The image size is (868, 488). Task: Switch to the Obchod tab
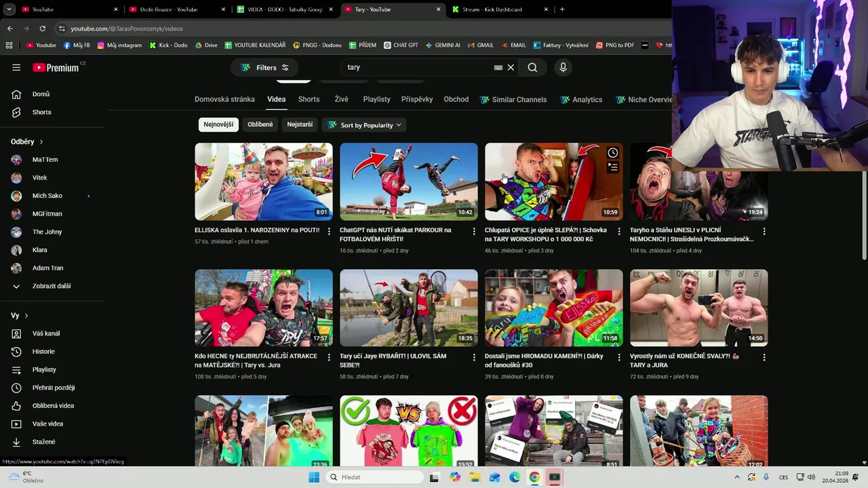pyautogui.click(x=456, y=99)
